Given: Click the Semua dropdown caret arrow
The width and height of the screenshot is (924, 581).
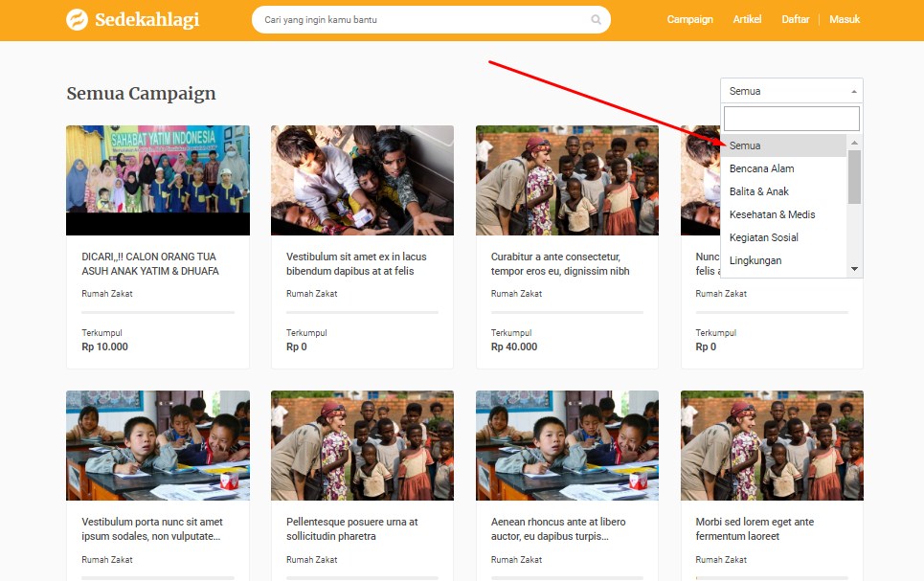Looking at the screenshot, I should coord(854,91).
